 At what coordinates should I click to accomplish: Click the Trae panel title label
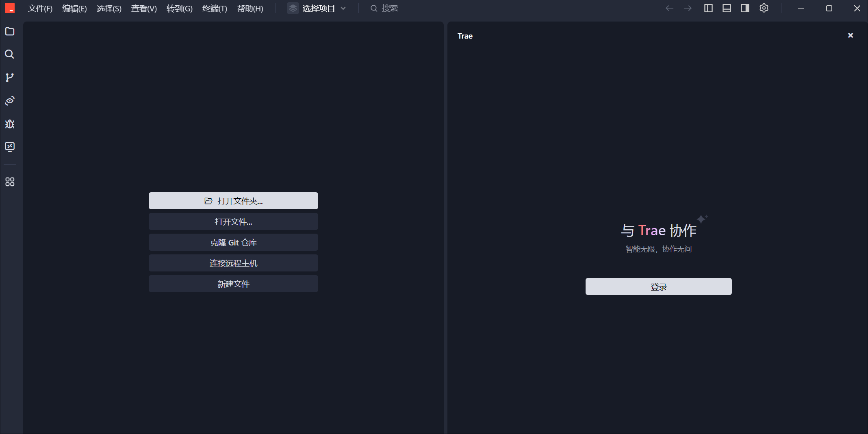(465, 36)
